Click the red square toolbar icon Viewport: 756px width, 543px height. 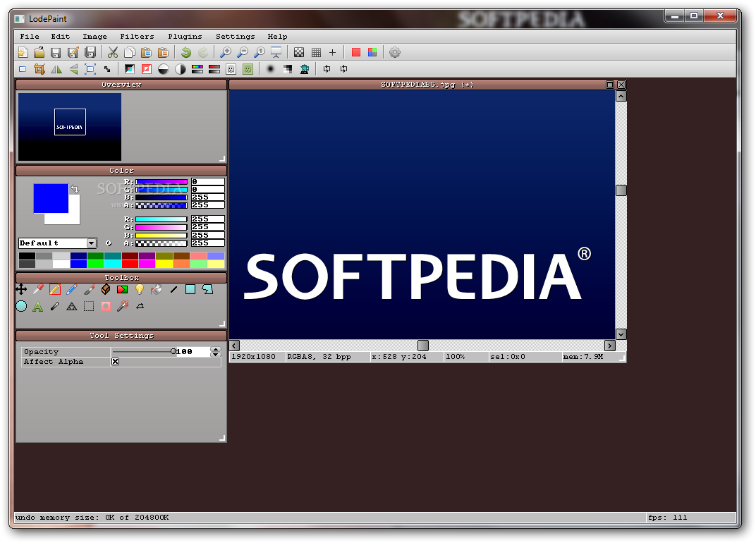tap(356, 52)
